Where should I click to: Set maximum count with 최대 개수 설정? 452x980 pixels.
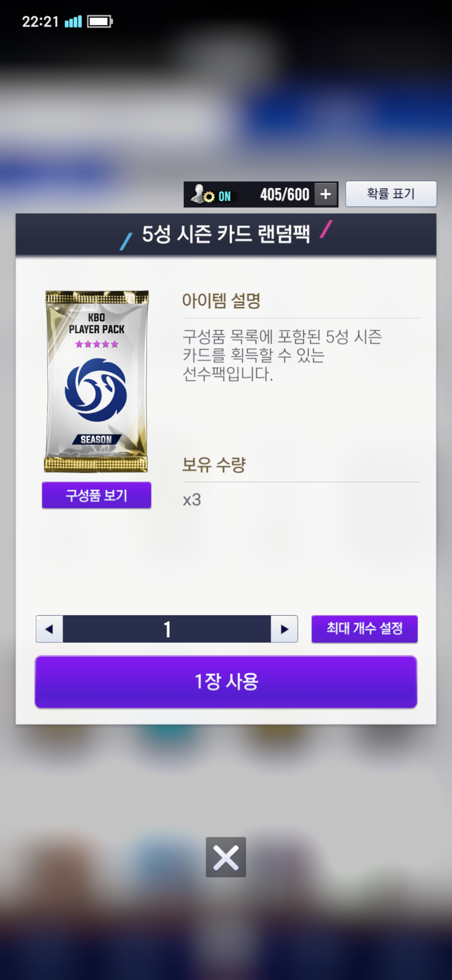coord(364,629)
